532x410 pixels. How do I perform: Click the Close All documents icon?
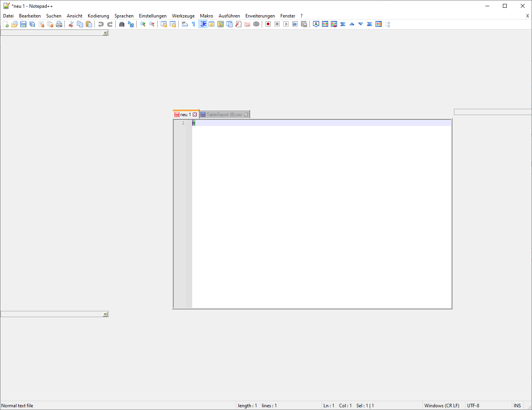[x=50, y=24]
